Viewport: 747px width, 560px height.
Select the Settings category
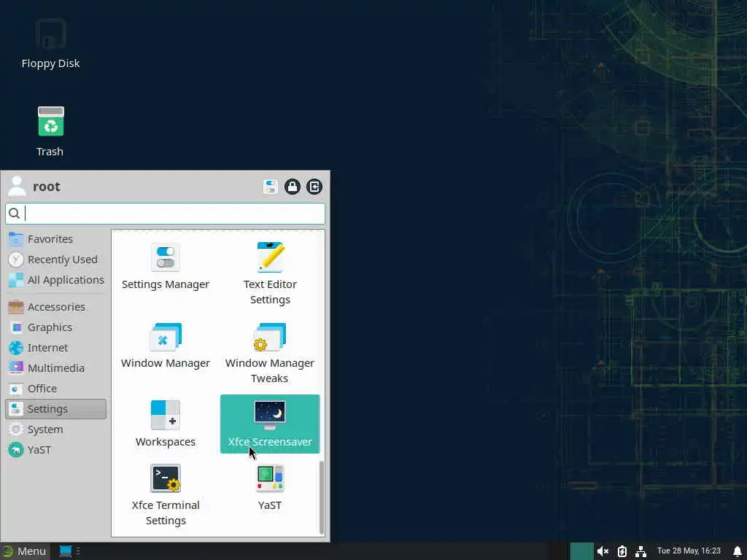tap(55, 409)
